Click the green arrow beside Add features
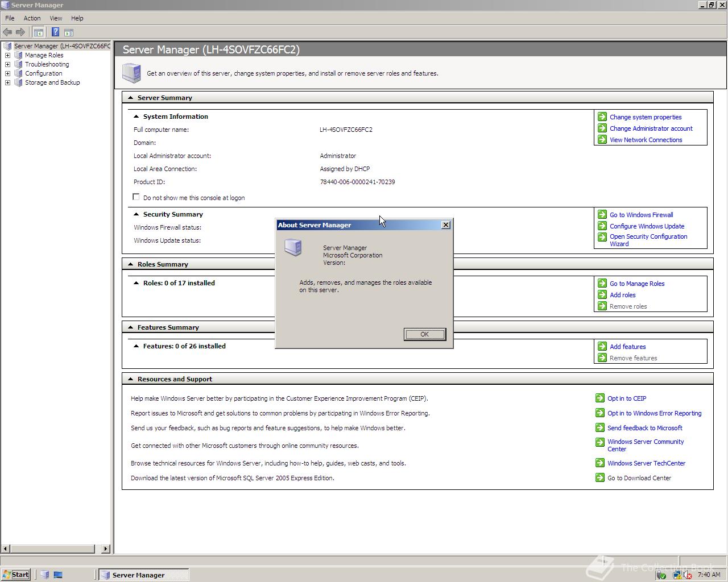728x582 pixels. pyautogui.click(x=602, y=346)
